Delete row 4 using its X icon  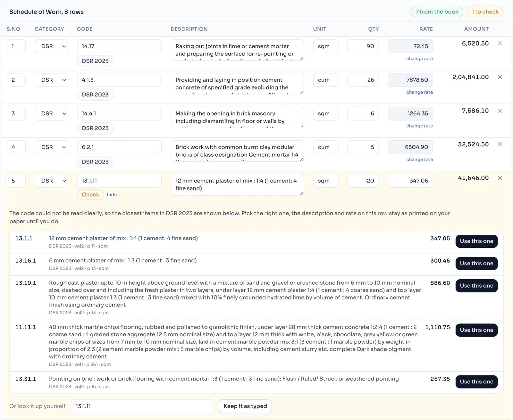[500, 145]
